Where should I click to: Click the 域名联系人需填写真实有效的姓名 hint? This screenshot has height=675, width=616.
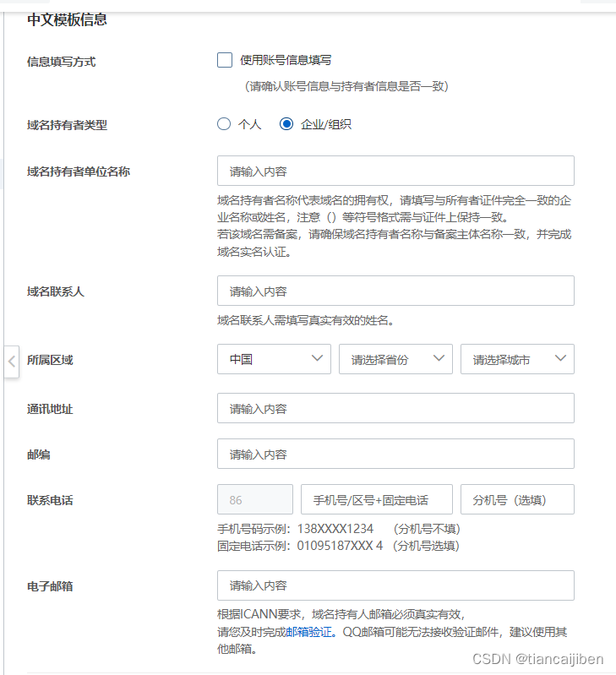click(306, 320)
